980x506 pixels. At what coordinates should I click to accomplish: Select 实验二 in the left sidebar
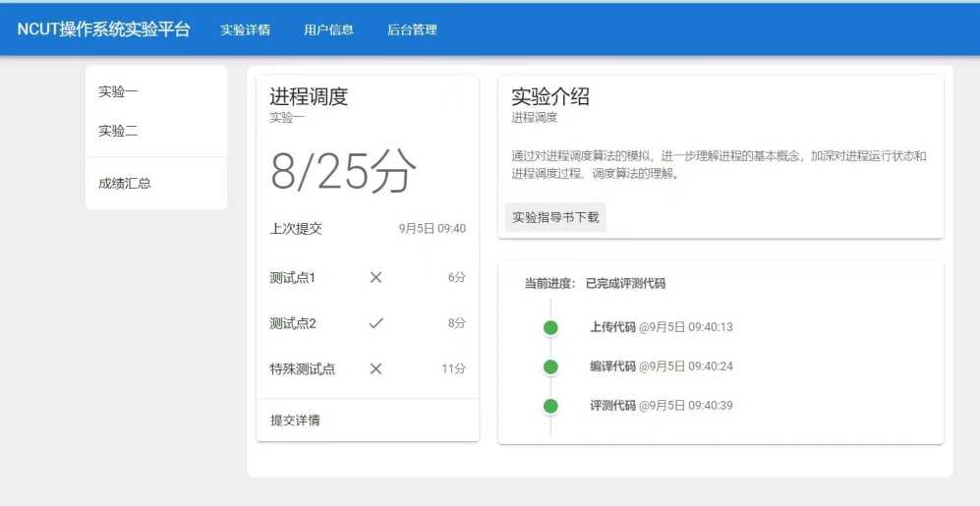click(118, 131)
